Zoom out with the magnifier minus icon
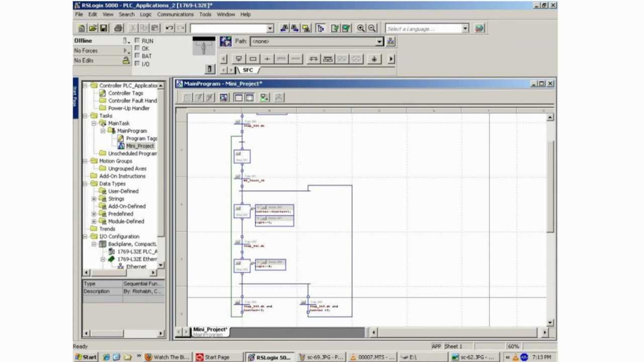This screenshot has height=362, width=644. (372, 29)
